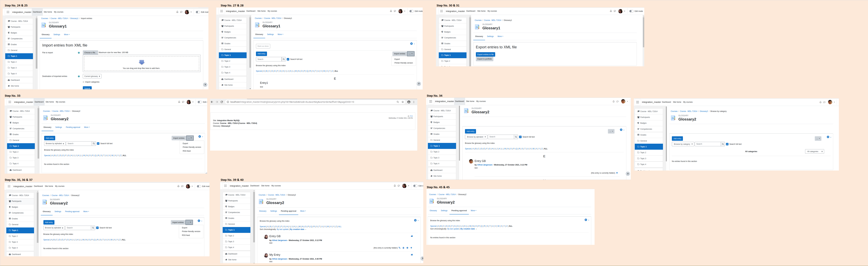Open Browse by alphabet dropdown in Step 33
868x266 pixels.
55,144
